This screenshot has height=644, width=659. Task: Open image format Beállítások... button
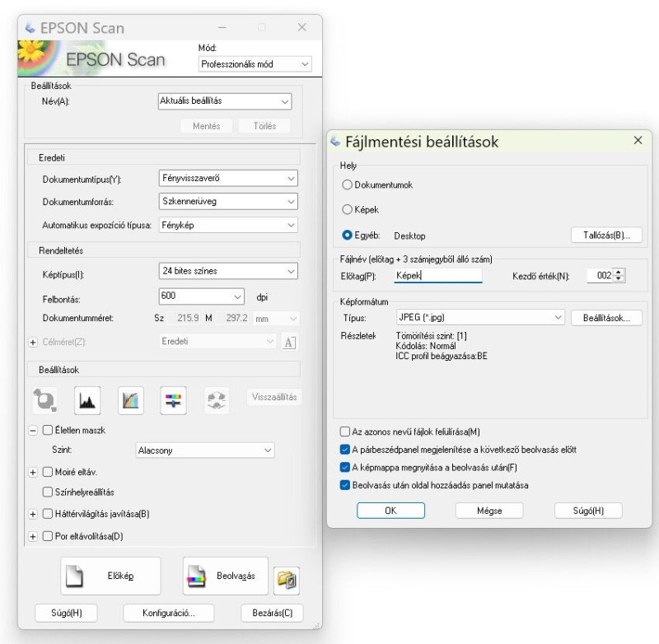(606, 318)
